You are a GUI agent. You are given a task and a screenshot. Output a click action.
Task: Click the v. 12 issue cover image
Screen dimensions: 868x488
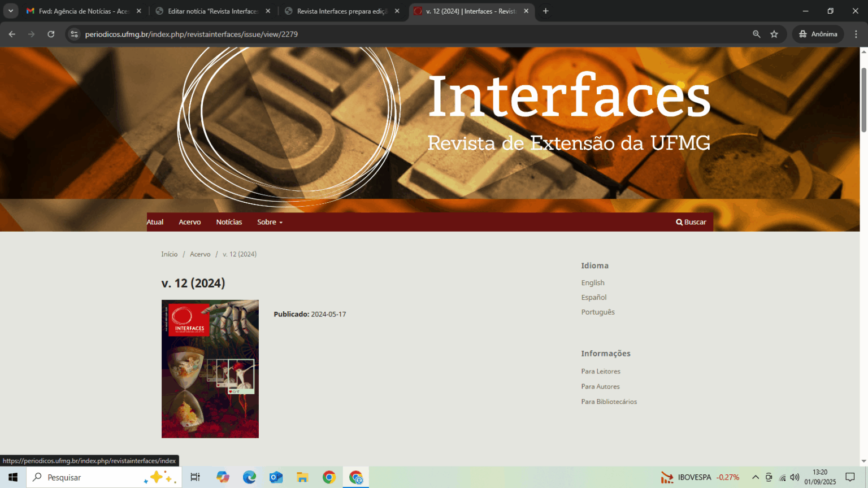pyautogui.click(x=210, y=369)
